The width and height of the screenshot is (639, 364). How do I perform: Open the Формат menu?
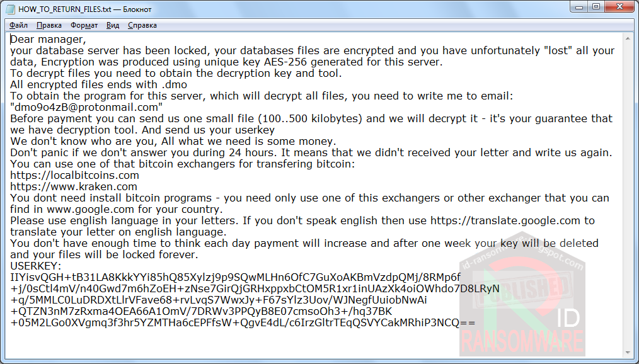click(84, 25)
